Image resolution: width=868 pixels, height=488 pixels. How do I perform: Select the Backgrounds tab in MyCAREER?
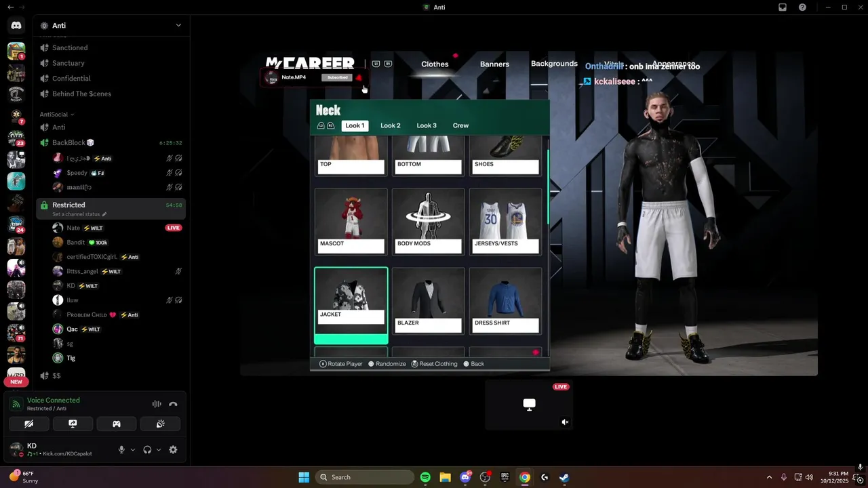click(554, 64)
